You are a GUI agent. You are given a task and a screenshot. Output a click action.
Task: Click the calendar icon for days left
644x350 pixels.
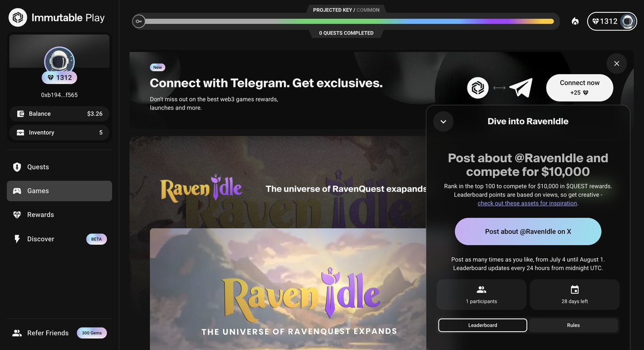tap(575, 290)
